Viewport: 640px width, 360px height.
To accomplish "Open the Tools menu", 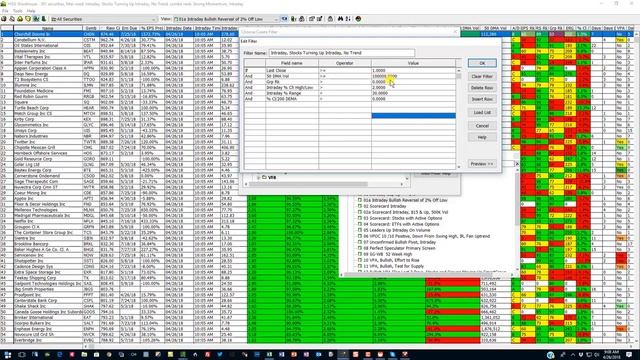I will coord(18,11).
